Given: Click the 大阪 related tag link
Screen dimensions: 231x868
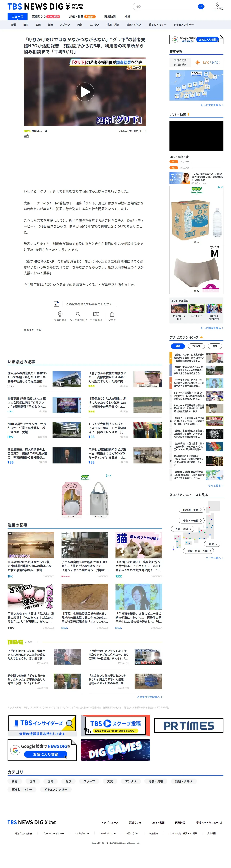Looking at the screenshot, I should pos(39,330).
